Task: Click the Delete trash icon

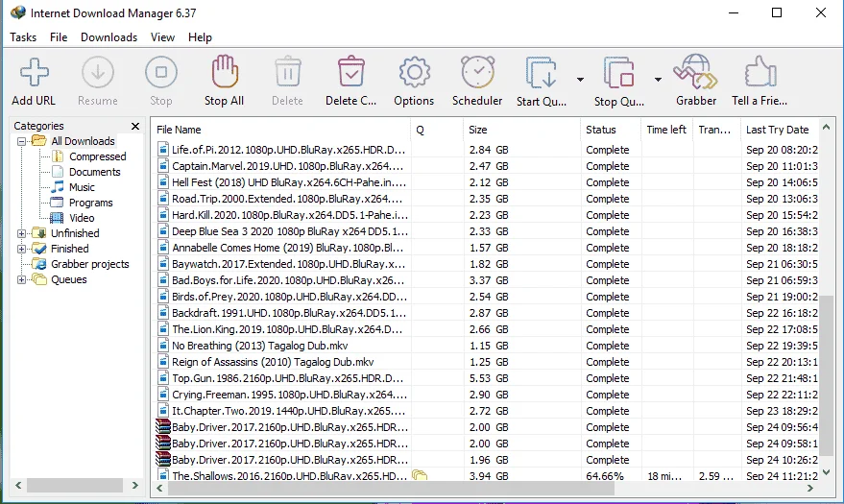Action: coord(287,72)
